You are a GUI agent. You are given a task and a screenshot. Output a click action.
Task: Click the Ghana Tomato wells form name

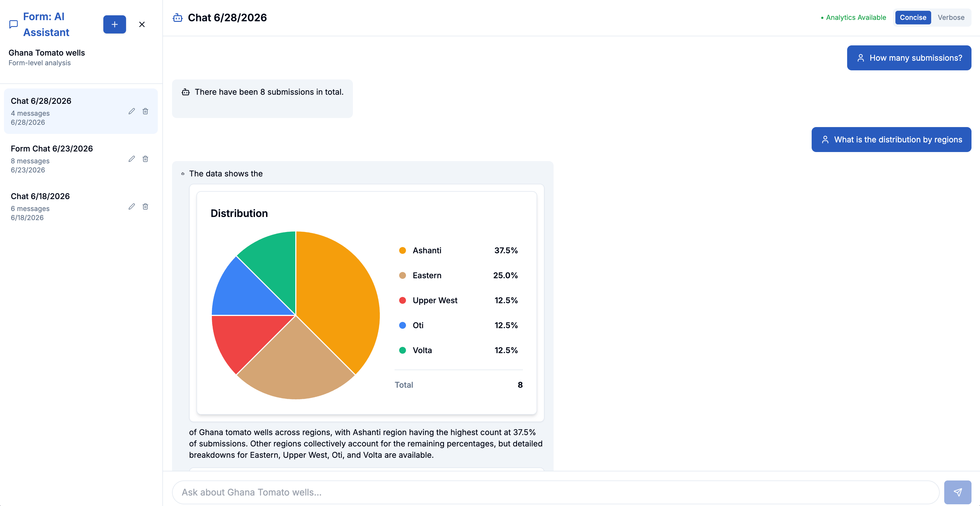(x=46, y=53)
